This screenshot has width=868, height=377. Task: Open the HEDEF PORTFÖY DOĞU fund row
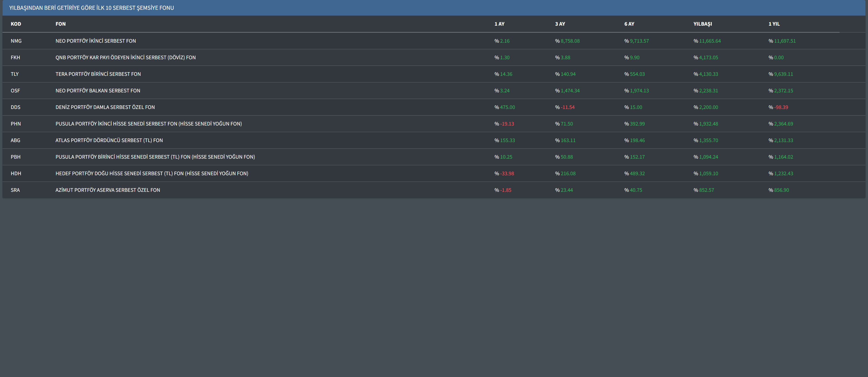[152, 174]
